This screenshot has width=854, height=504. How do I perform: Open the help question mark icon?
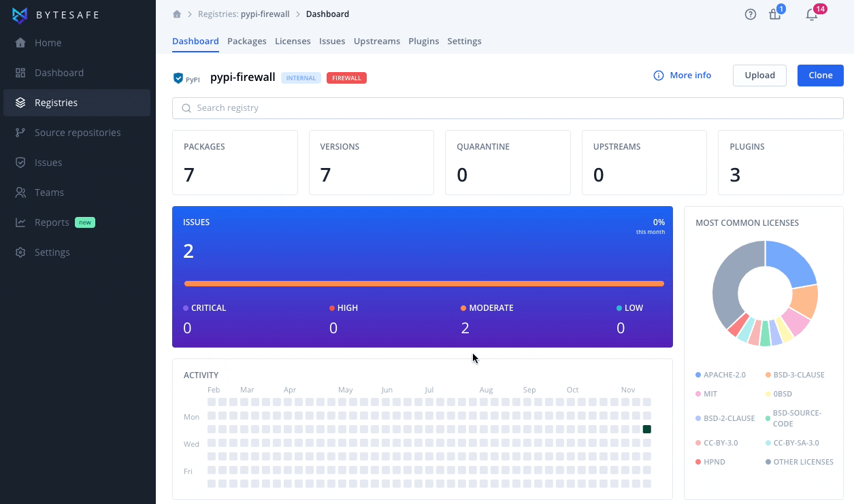(750, 14)
